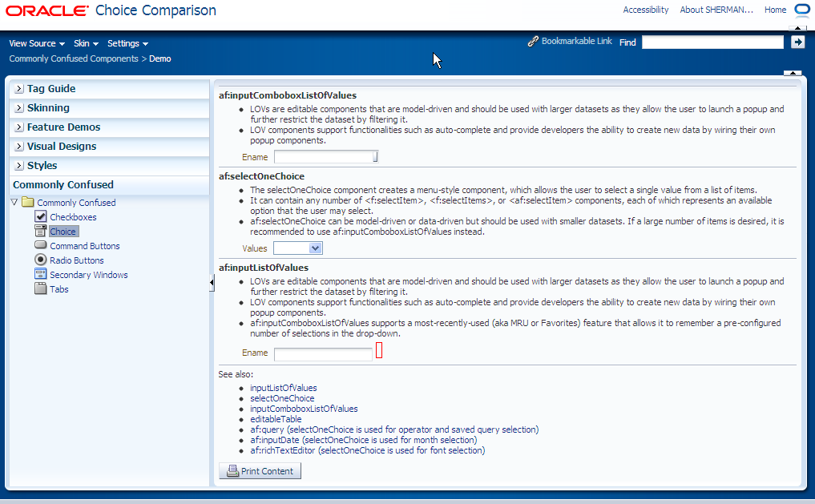The image size is (815, 504).
Task: Expand the Skinning panel
Action: (19, 107)
